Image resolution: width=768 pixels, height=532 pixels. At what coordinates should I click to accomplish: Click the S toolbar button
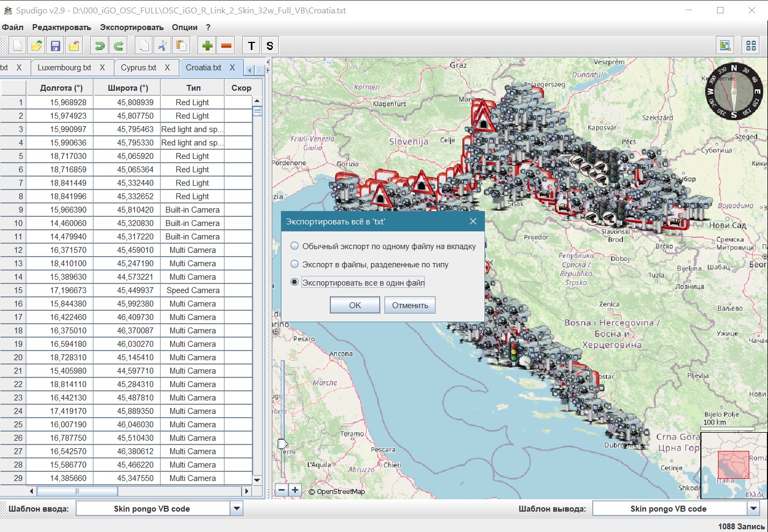270,46
